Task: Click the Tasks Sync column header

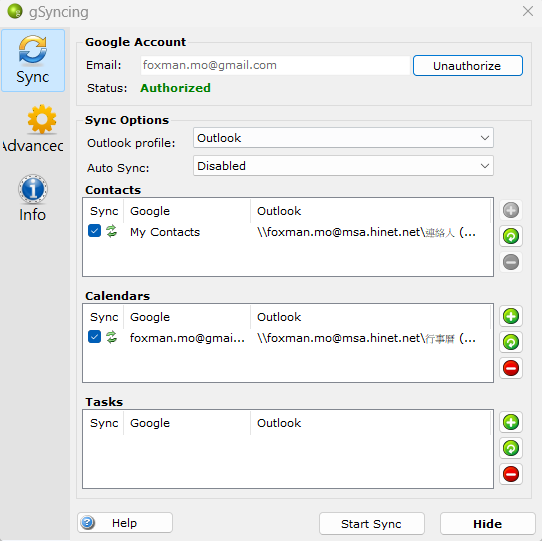Action: pyautogui.click(x=104, y=423)
